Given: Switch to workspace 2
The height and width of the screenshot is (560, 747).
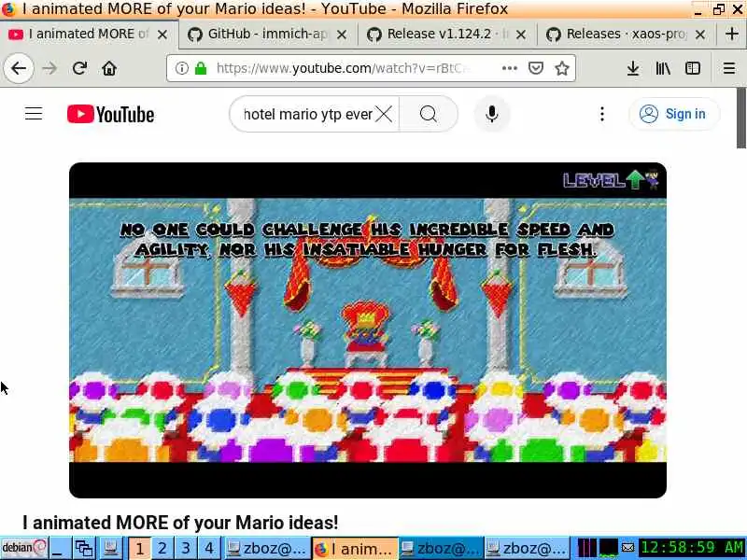Looking at the screenshot, I should (162, 548).
